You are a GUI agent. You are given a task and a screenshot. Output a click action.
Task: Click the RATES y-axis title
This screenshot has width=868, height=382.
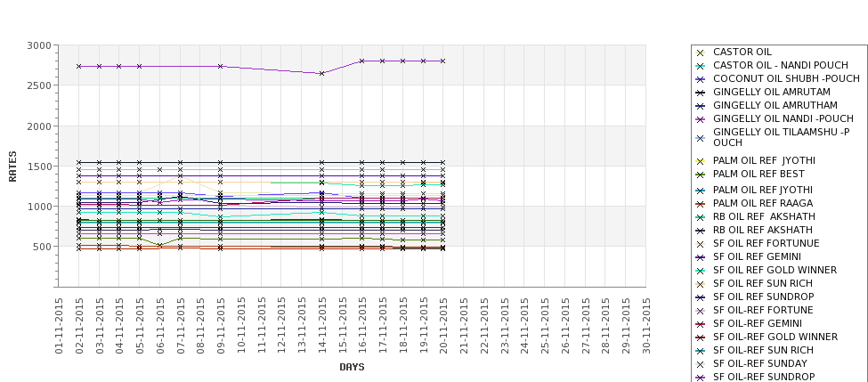[12, 167]
